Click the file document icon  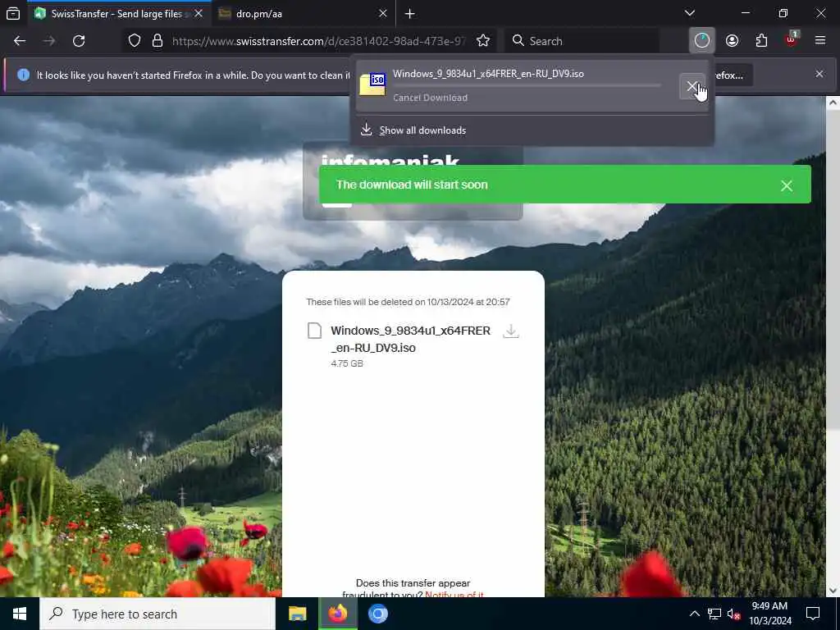click(314, 331)
